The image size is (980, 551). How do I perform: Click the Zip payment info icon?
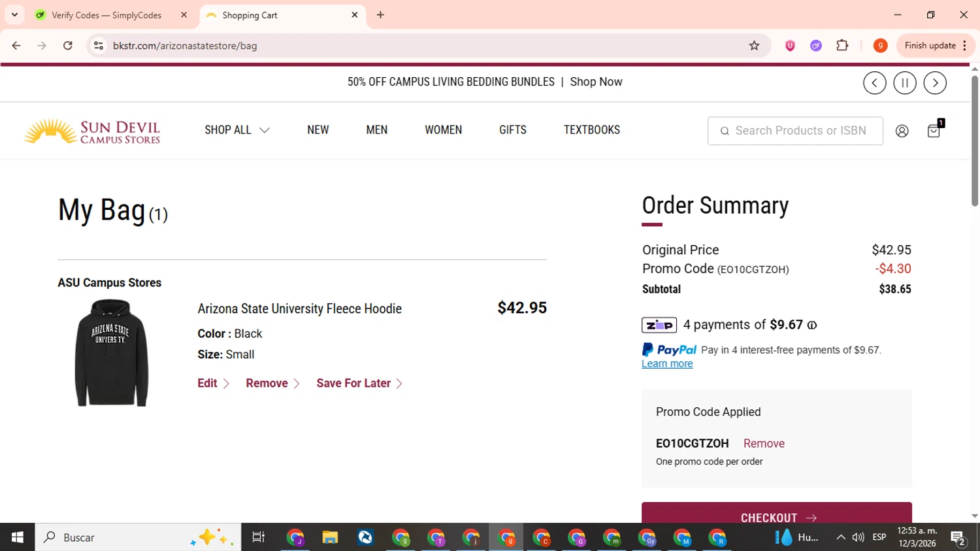tap(812, 326)
